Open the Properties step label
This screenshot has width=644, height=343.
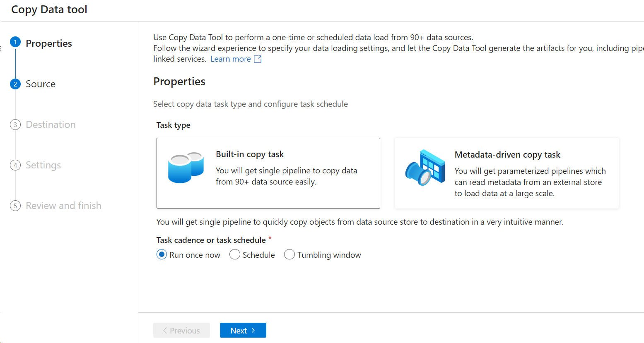49,43
